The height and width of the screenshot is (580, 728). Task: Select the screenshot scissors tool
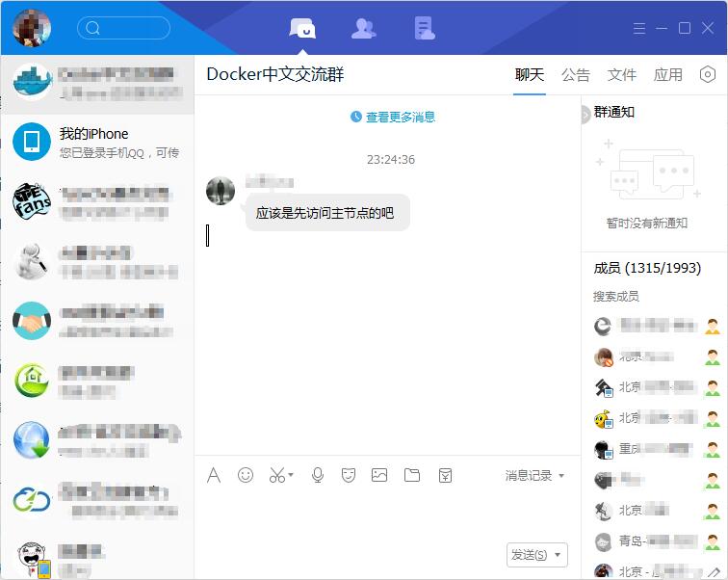coord(276,475)
